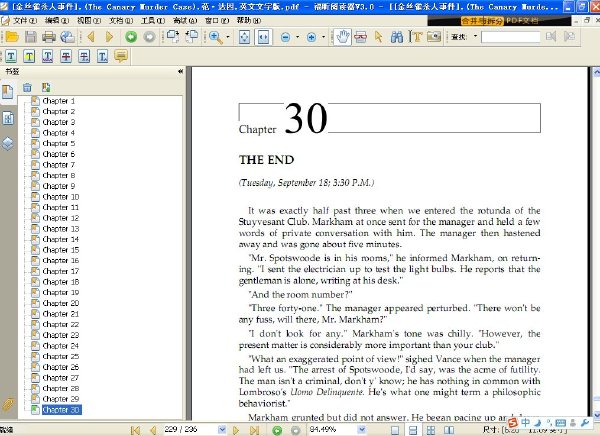Image resolution: width=600 pixels, height=436 pixels.
Task: Open the binoculars Search tool
Action: point(397,37)
